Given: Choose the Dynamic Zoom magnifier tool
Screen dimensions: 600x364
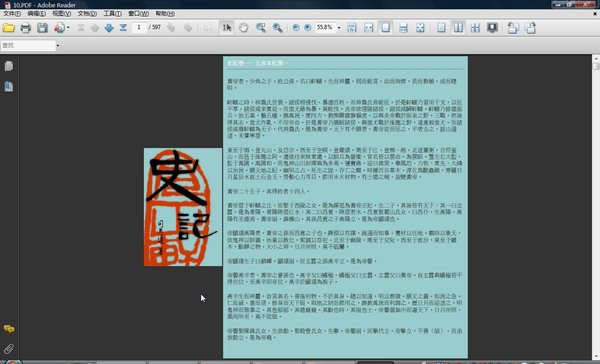Looking at the screenshot, I should 277,28.
